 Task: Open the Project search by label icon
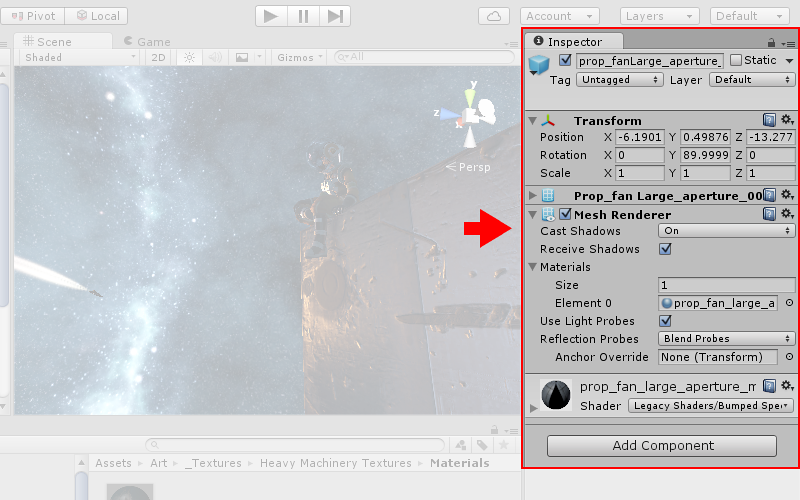482,445
